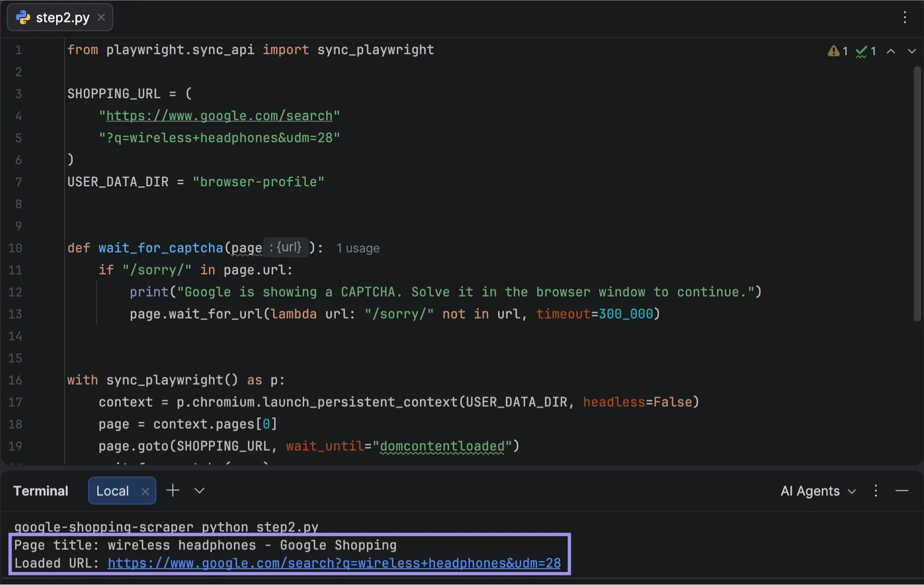
Task: Click the "?q=wireless+headphones&udm=28" string
Action: [219, 138]
